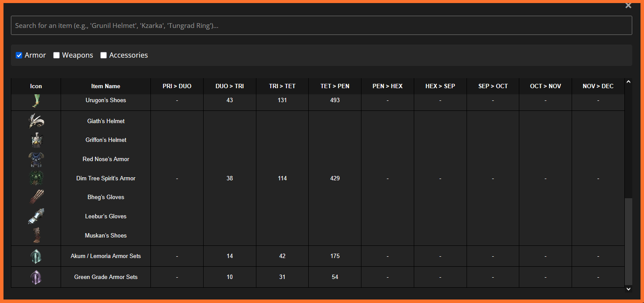This screenshot has width=644, height=303.
Task: Click the Bheg's Gloves item icon
Action: (x=36, y=197)
